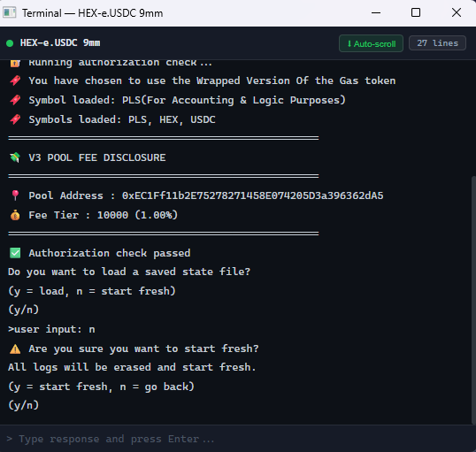The height and width of the screenshot is (452, 476).
Task: Click the tag icon beside 'Symbols loaded: PLS, HEX'
Action: click(x=15, y=119)
